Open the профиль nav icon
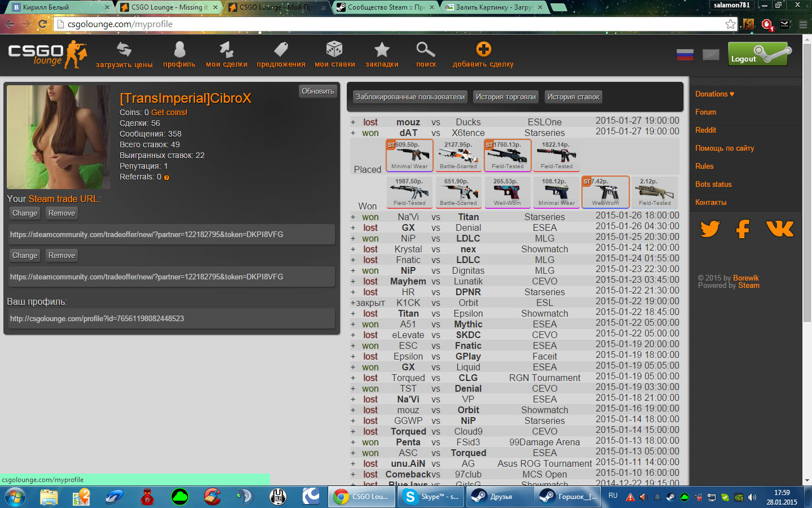This screenshot has width=812, height=508. (179, 50)
